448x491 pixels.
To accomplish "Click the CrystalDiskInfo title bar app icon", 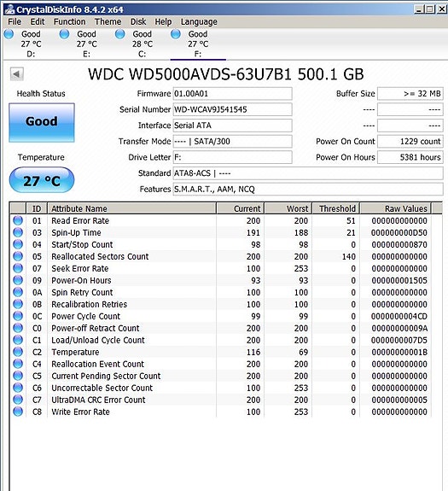I will [9, 9].
